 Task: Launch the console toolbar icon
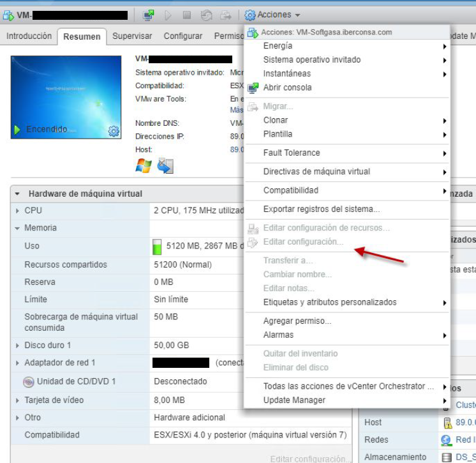pyautogui.click(x=149, y=15)
